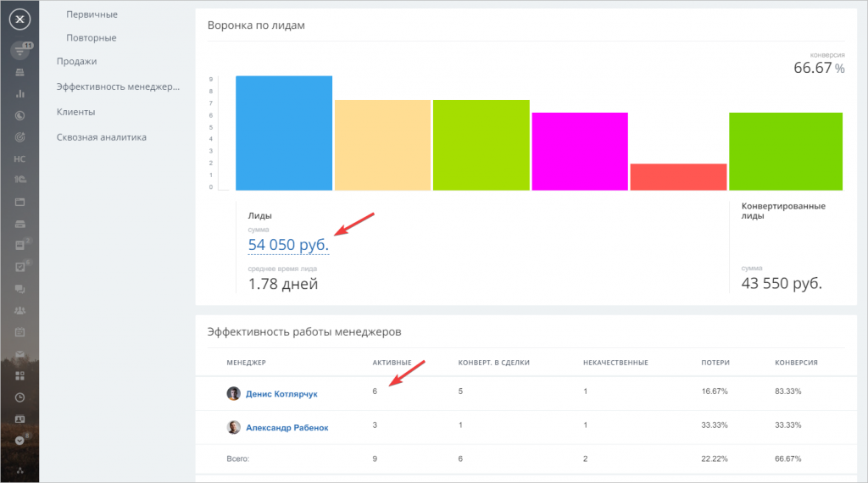Screen dimensions: 868x483
Task: Click Александр Рабенок's avatar thumbnail
Action: [x=233, y=428]
